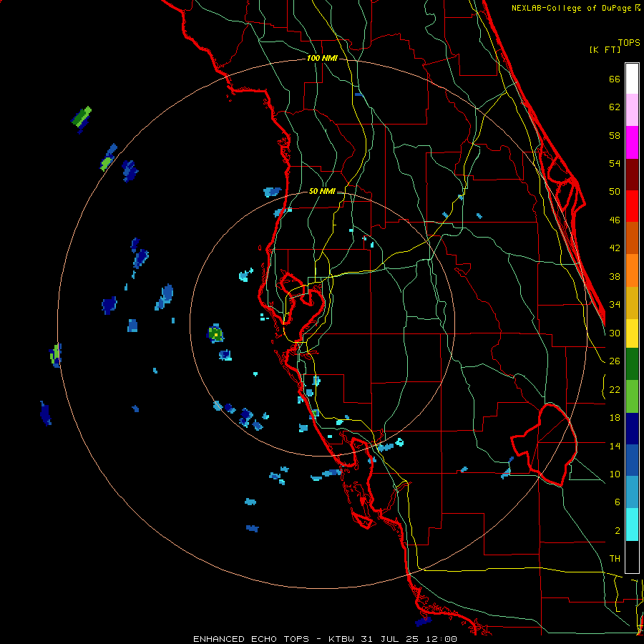Click the medium blue legend swatch

pyautogui.click(x=632, y=460)
